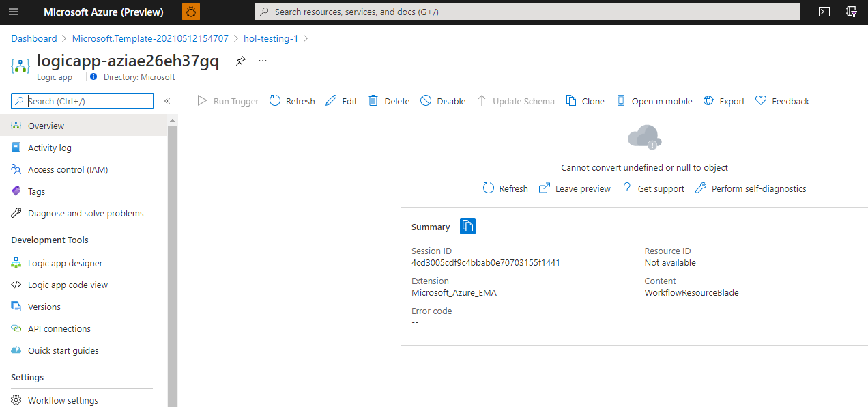This screenshot has width=868, height=407.
Task: Open the ellipsis menu next to the pin
Action: [262, 61]
